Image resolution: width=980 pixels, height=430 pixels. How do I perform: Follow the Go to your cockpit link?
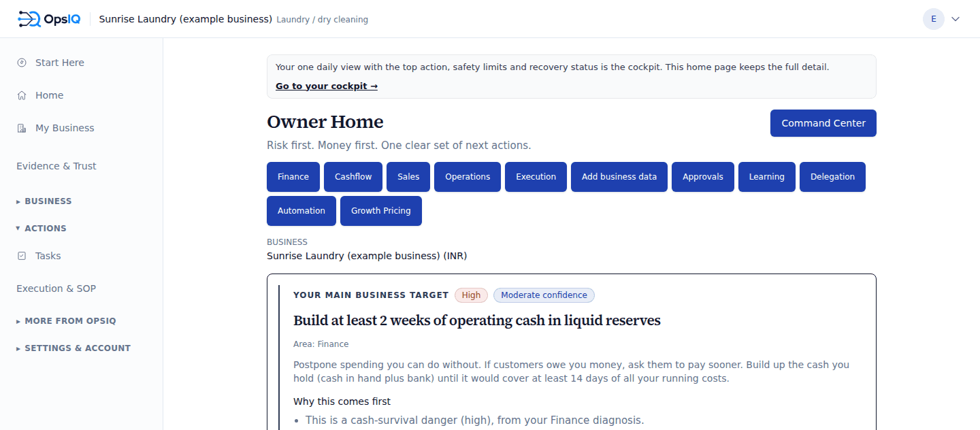(x=327, y=86)
